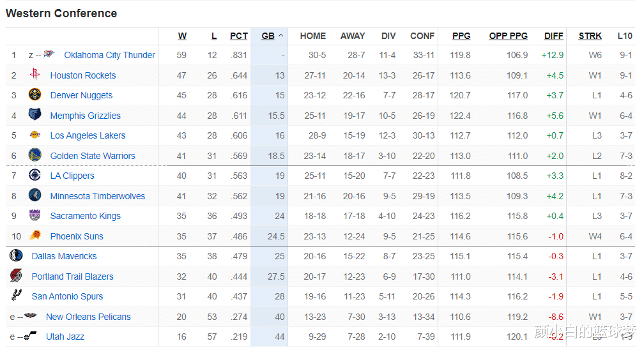
Task: Sort table by PCT column header
Action: pos(239,36)
